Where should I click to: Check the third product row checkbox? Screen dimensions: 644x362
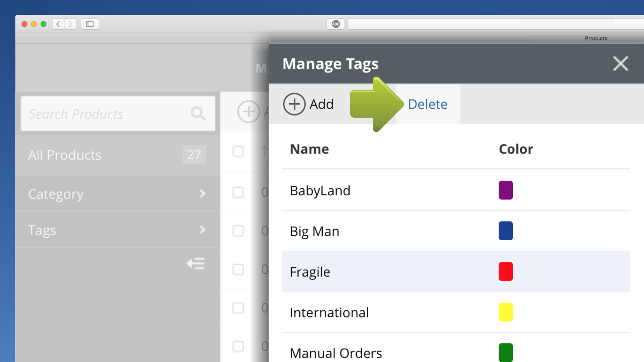(238, 269)
